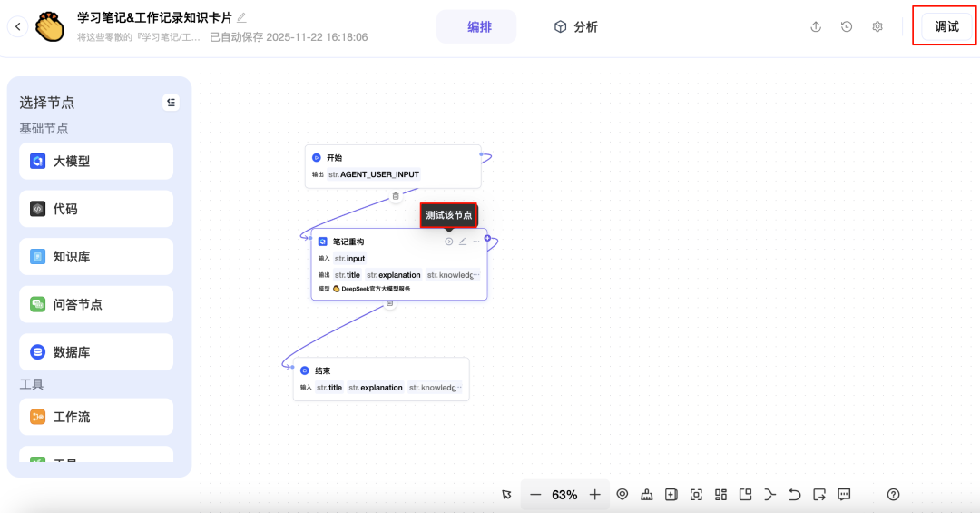This screenshot has height=513, width=980.
Task: Open the 63% zoom level selector
Action: point(564,495)
